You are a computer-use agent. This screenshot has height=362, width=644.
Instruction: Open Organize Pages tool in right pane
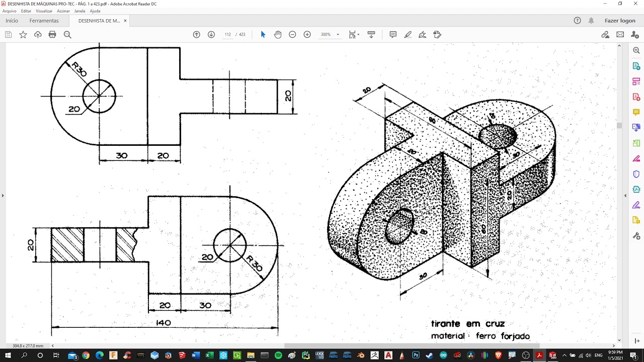coord(636,81)
